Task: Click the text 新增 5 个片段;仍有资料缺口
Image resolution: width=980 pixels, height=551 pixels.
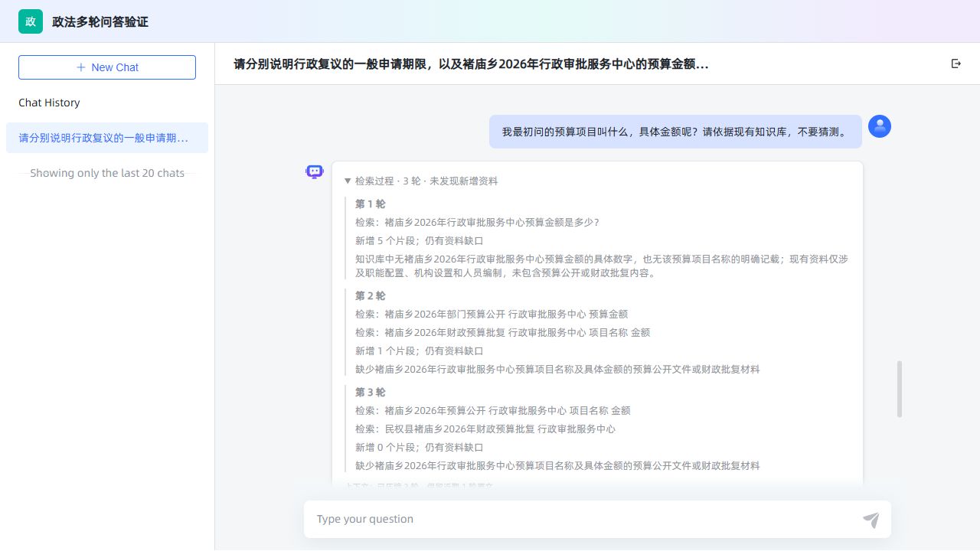Action: coord(420,241)
